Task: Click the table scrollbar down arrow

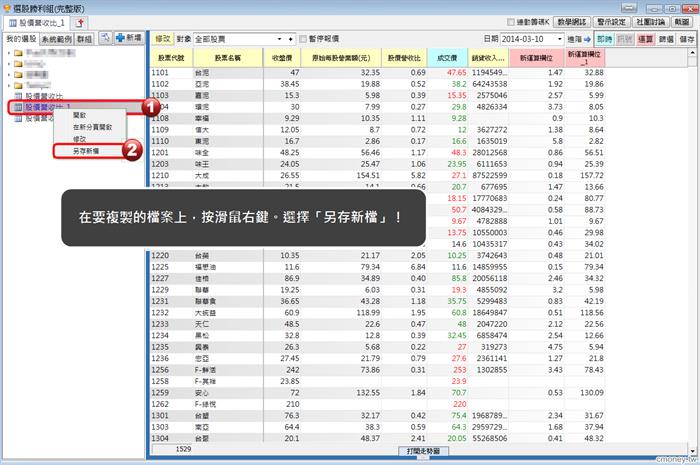Action: pos(692,451)
